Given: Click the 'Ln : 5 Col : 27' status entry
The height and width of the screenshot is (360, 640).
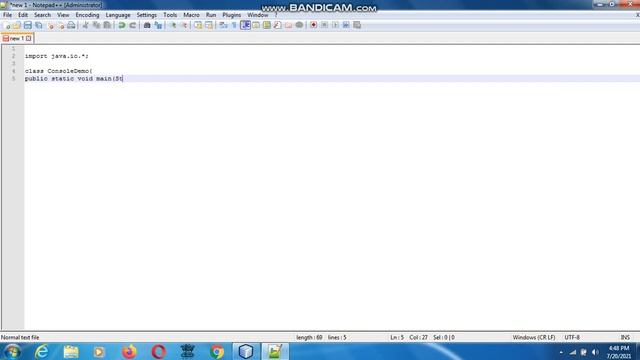Looking at the screenshot, I should click(x=409, y=338).
